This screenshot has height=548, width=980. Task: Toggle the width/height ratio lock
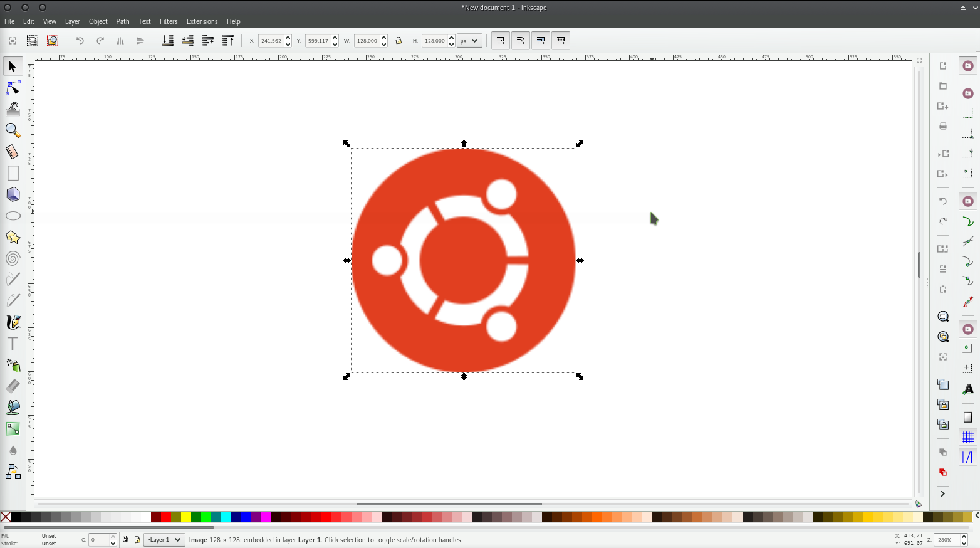click(399, 41)
